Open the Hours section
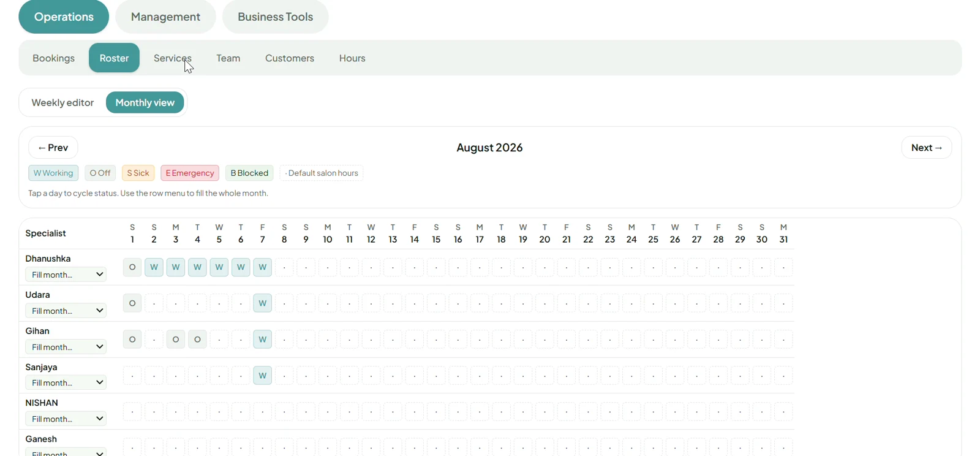The height and width of the screenshot is (456, 980). click(352, 58)
